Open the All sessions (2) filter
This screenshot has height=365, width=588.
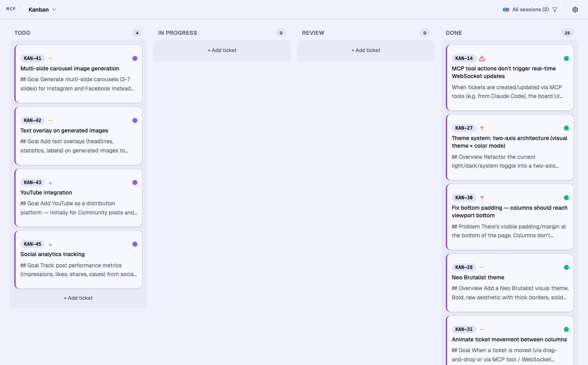530,10
